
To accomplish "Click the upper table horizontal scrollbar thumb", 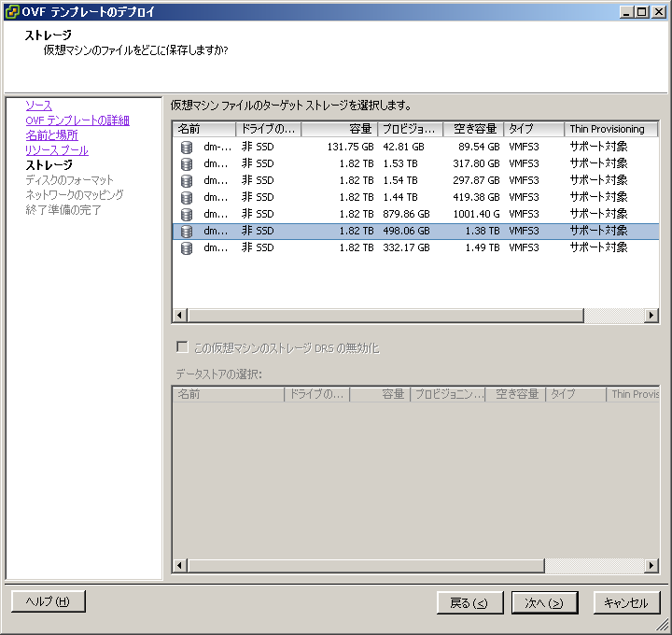I will pos(385,316).
